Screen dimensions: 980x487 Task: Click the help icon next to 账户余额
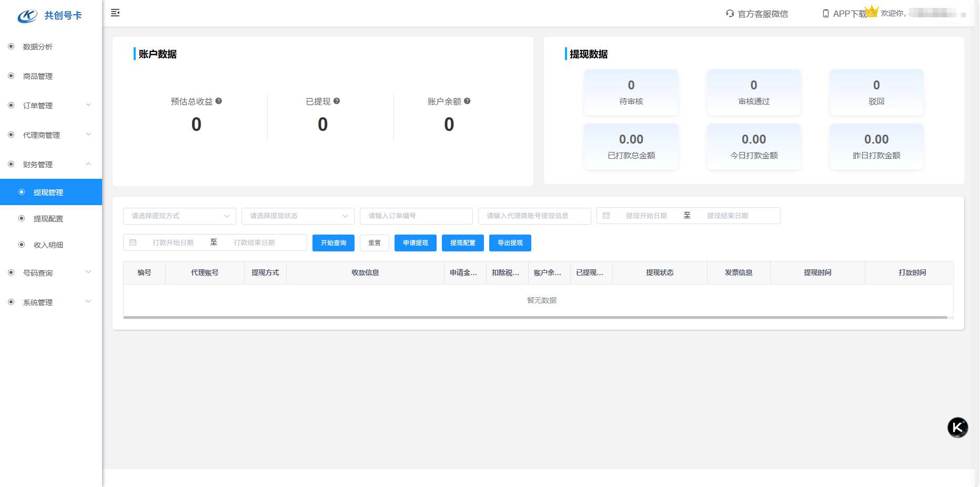tap(467, 101)
